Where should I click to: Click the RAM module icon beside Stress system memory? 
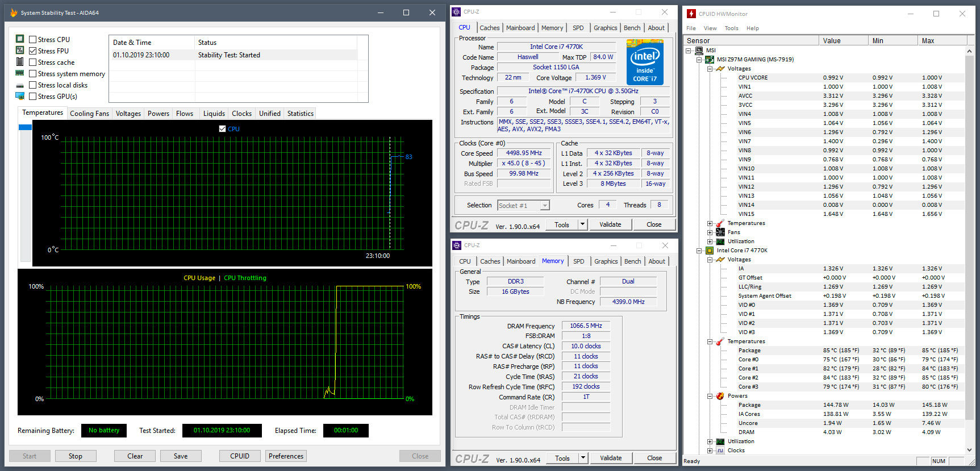(x=20, y=73)
